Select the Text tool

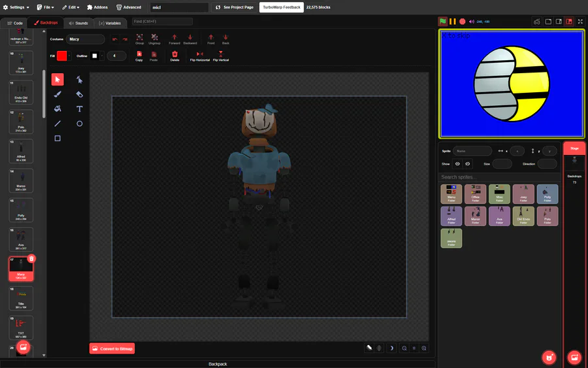[79, 109]
